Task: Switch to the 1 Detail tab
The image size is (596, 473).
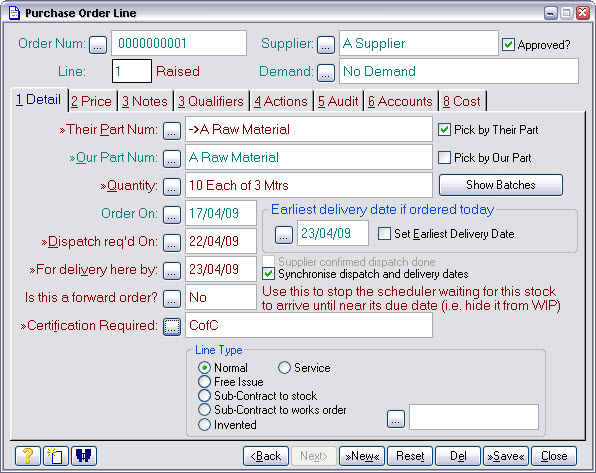Action: click(x=39, y=100)
